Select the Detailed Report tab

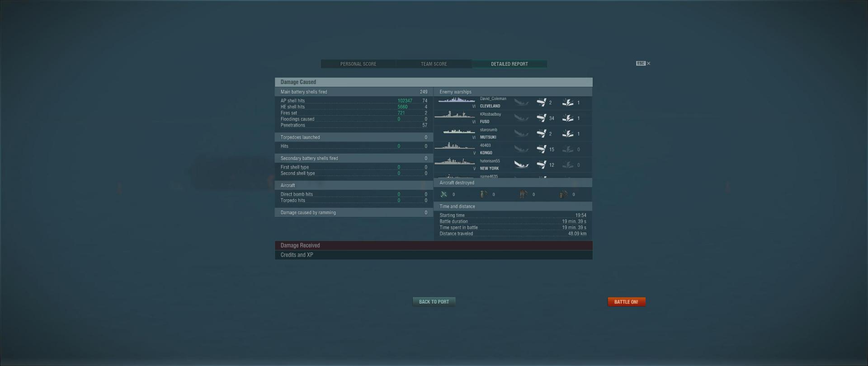[x=509, y=64]
